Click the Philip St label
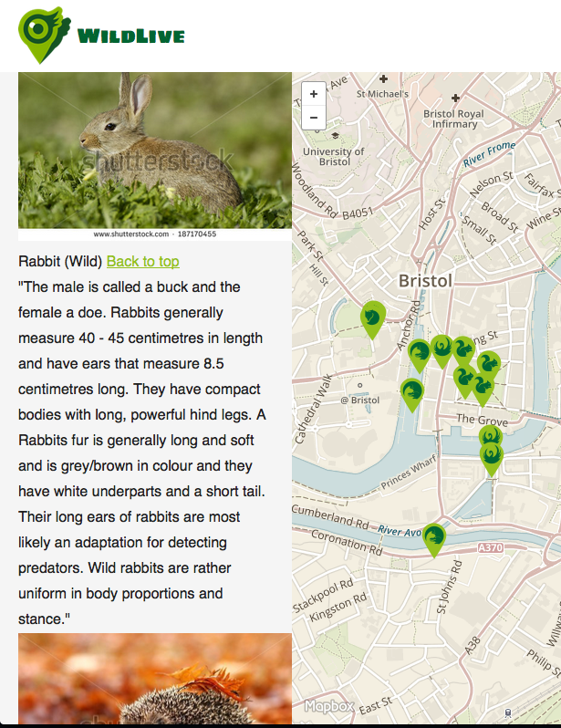Viewport: 561px width, 728px height. [544, 663]
